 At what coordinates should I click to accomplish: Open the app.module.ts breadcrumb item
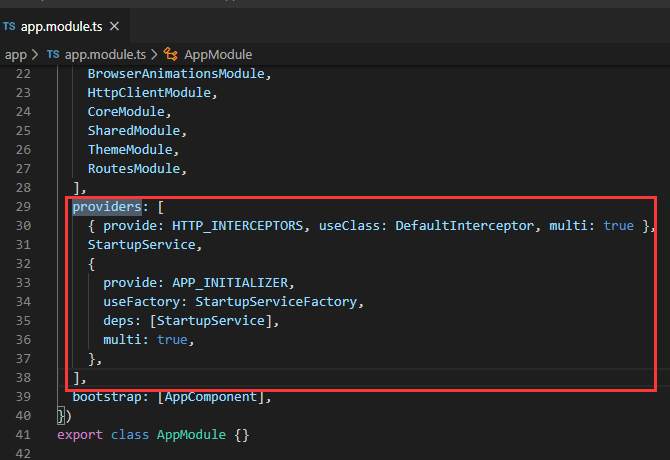(105, 55)
